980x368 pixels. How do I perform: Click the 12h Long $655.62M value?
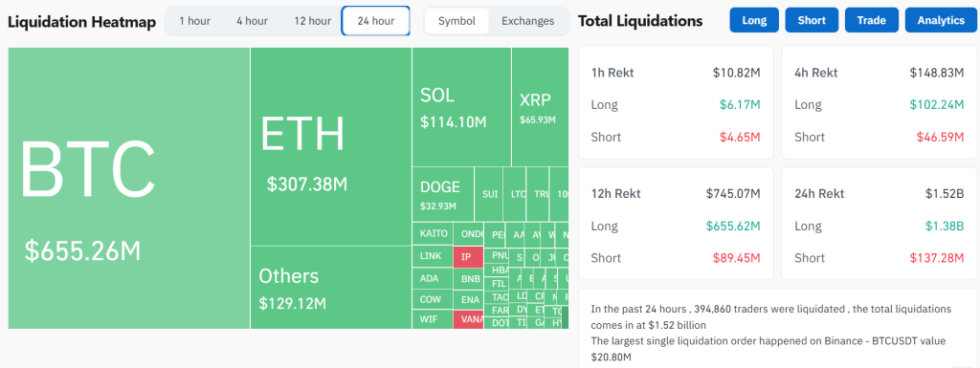tap(733, 226)
